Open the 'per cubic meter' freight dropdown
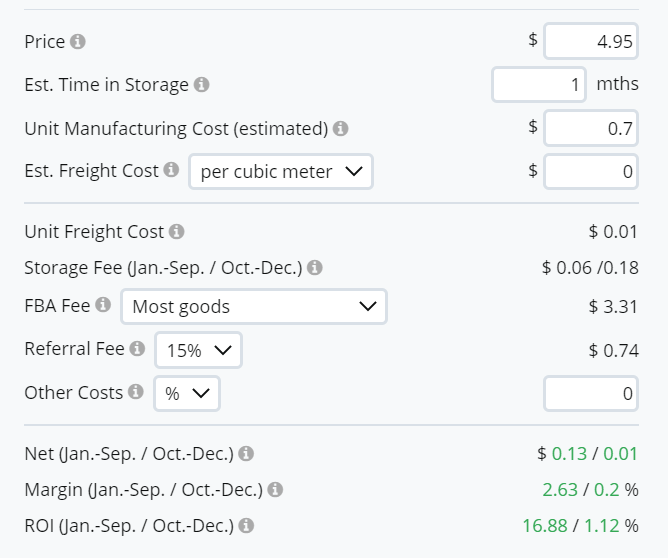The width and height of the screenshot is (668, 558). [x=280, y=172]
